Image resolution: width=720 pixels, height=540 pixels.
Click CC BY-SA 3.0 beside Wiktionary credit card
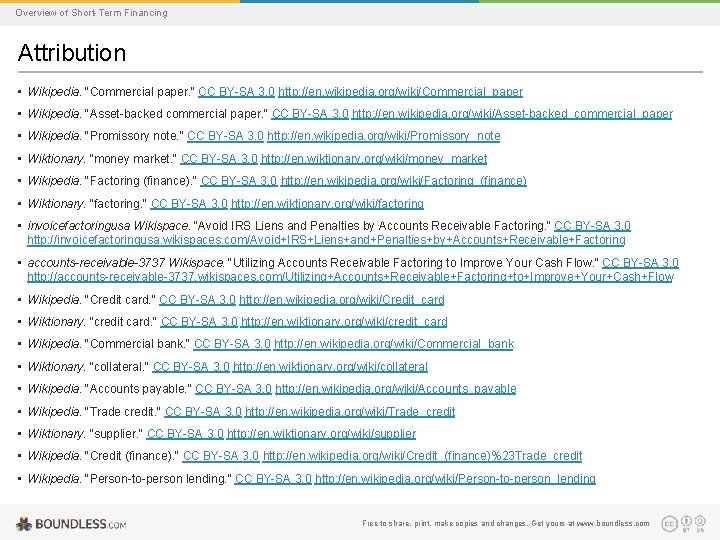pyautogui.click(x=199, y=322)
